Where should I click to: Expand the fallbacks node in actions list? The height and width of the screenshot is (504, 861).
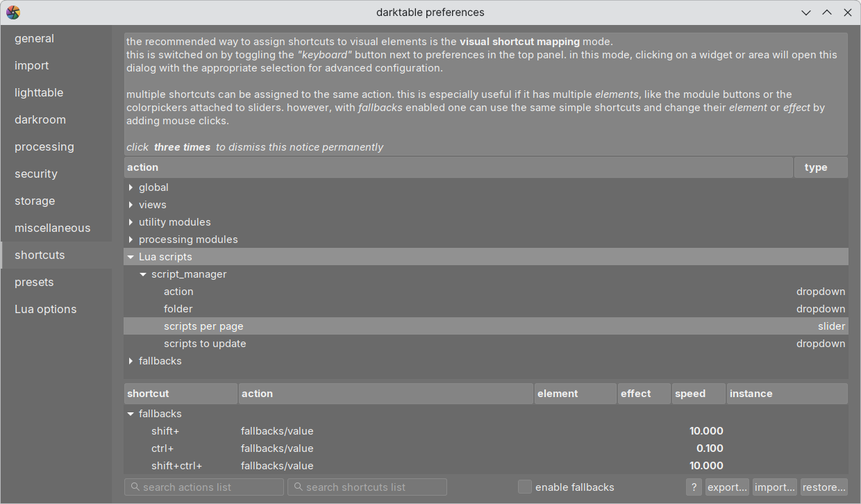(131, 361)
